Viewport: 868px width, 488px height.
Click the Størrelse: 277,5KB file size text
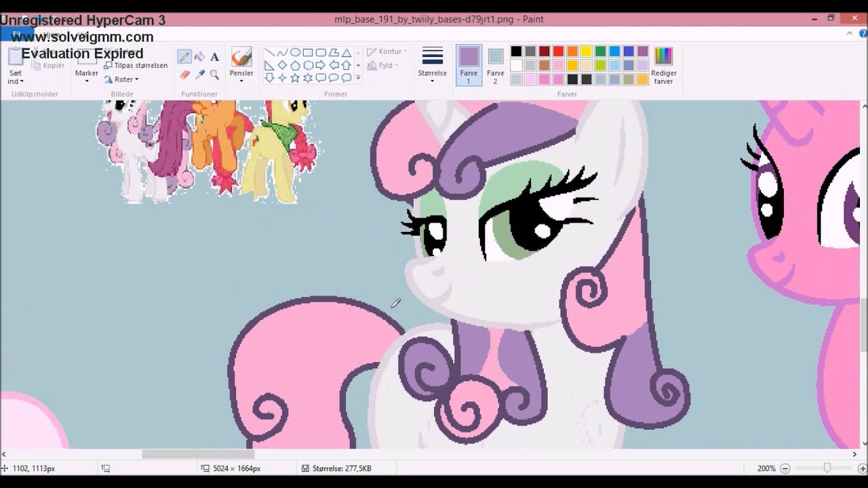[342, 468]
